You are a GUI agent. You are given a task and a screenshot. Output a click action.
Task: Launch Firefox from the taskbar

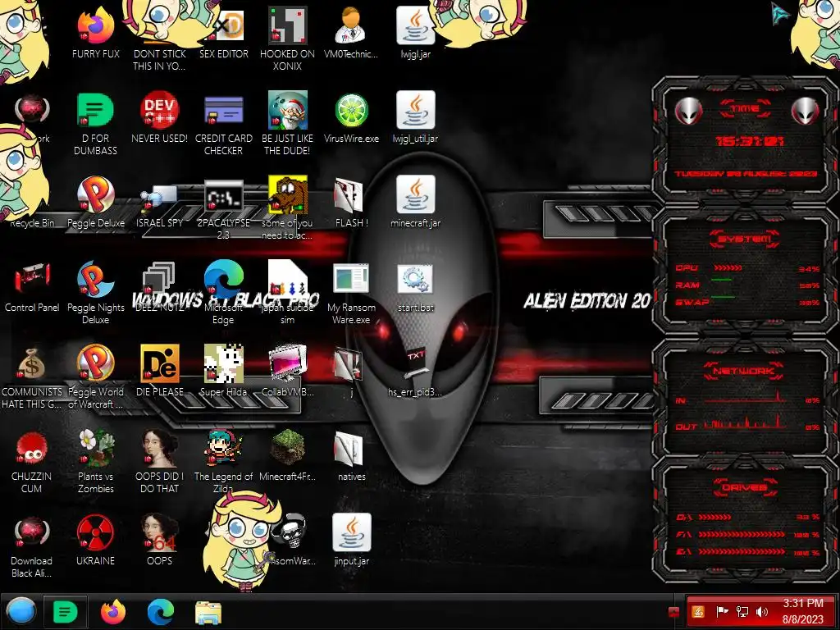click(x=113, y=611)
